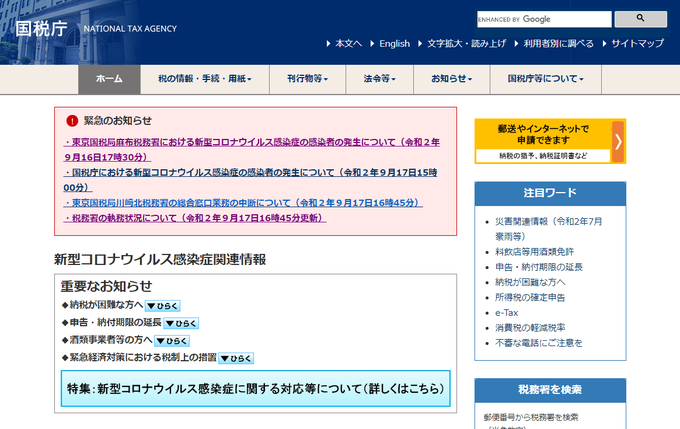Click 緊急のお知らせ heading text
The height and width of the screenshot is (429, 680).
click(x=118, y=121)
